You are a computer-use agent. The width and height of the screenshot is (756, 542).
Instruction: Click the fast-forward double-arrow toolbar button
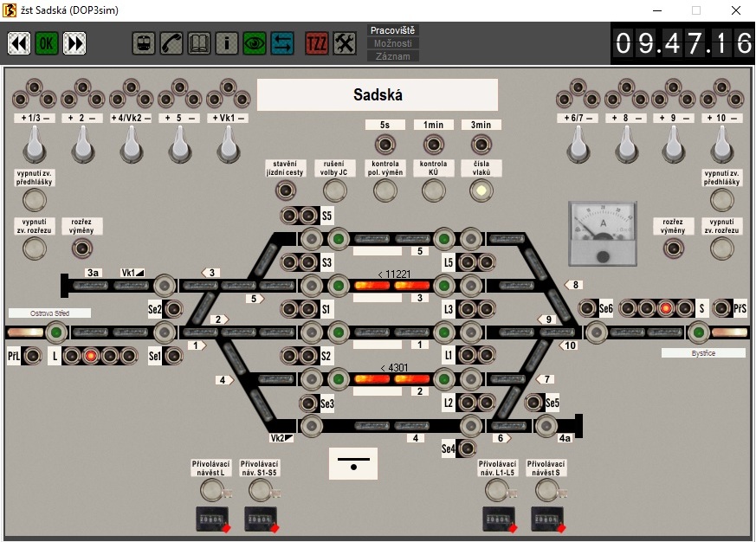pyautogui.click(x=75, y=43)
